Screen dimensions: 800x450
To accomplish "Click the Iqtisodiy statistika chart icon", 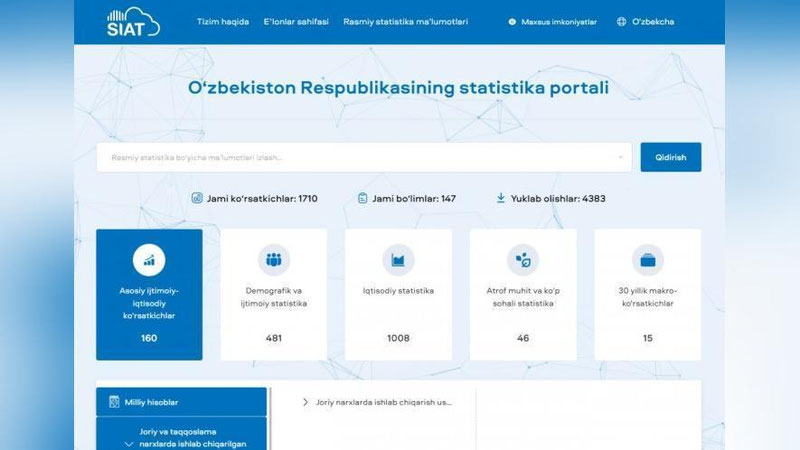I will coord(398,260).
